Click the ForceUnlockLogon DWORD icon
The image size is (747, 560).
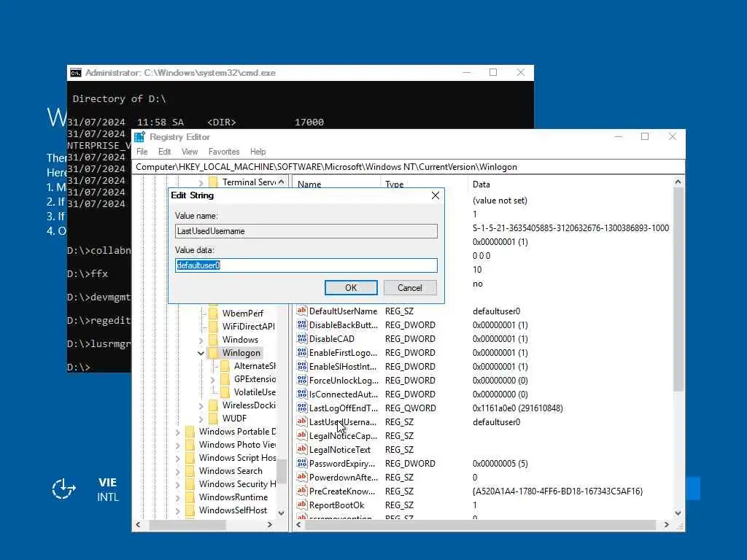point(301,380)
